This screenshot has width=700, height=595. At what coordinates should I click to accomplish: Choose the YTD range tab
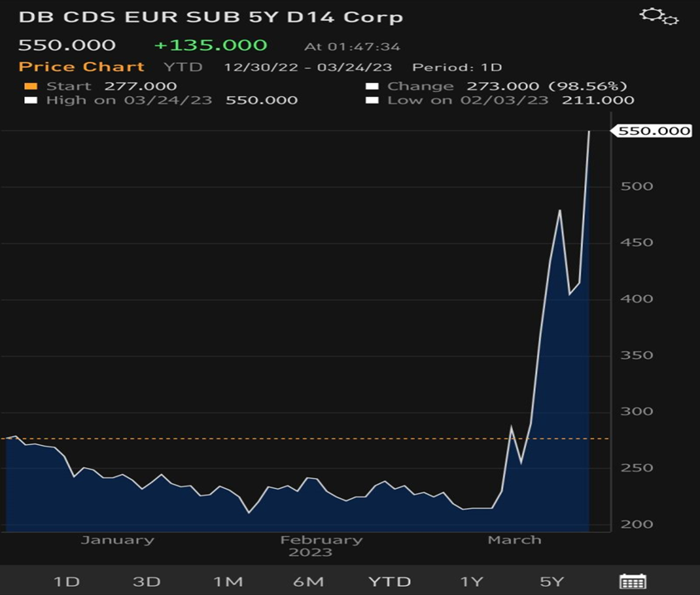tap(389, 582)
